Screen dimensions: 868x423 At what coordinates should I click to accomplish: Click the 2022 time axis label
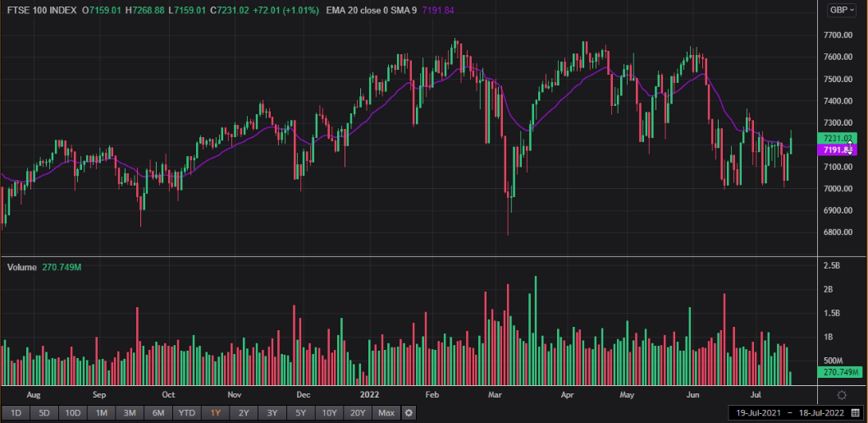[x=369, y=395]
